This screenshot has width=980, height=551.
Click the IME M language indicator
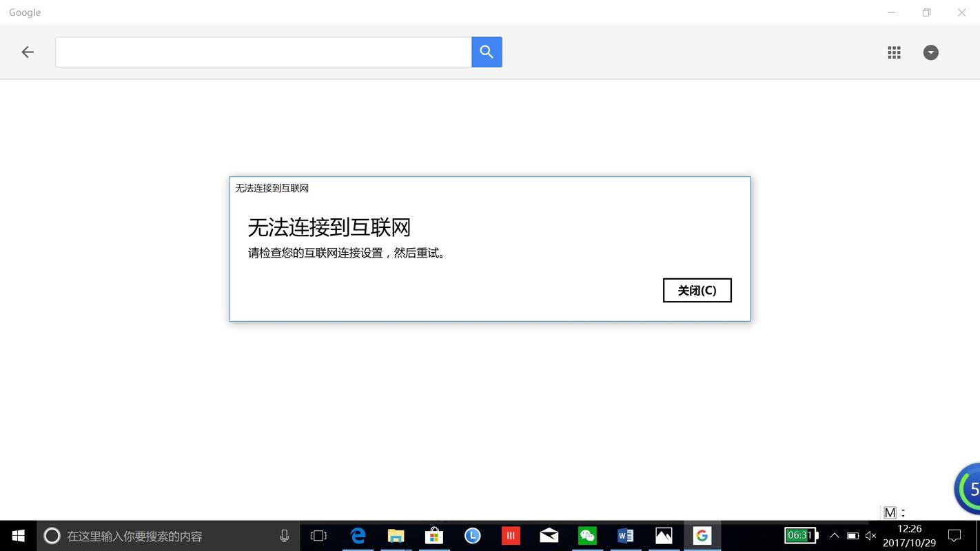pyautogui.click(x=890, y=512)
